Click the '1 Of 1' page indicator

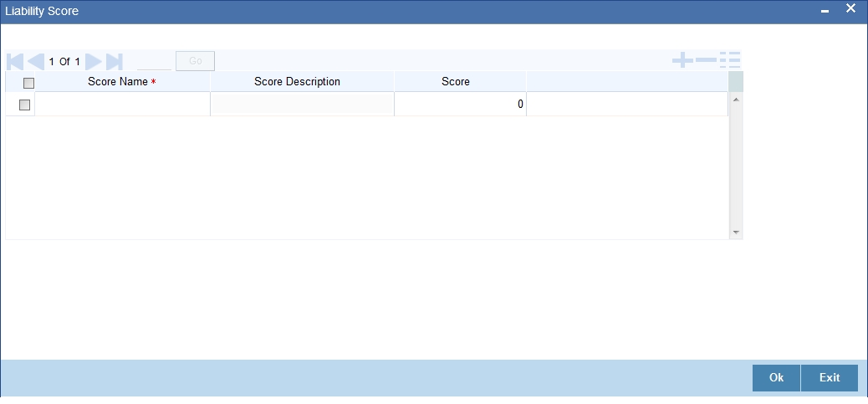[64, 61]
